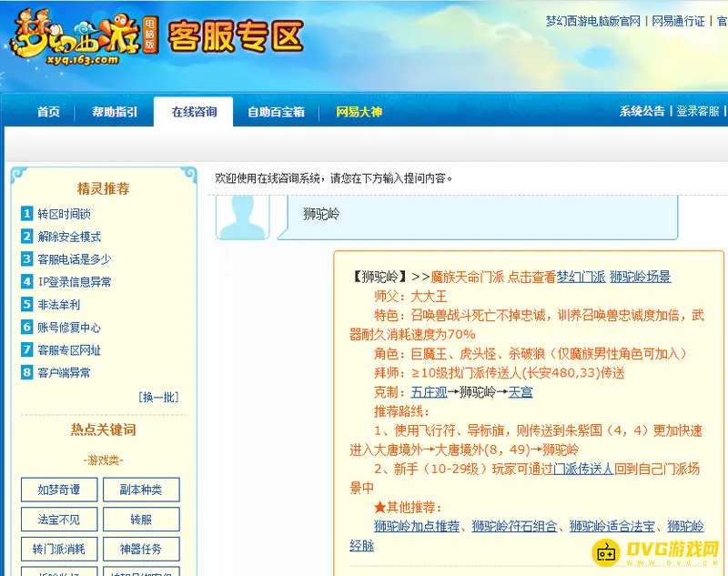Screen dimensions: 728x576
Task: Select the 神器任务 keyword button
Action: tap(141, 549)
